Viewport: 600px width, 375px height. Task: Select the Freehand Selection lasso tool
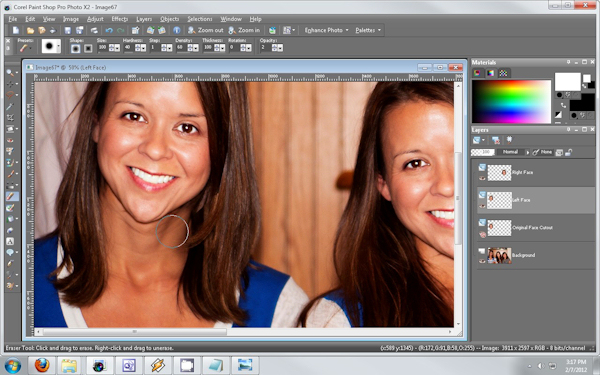(10, 95)
